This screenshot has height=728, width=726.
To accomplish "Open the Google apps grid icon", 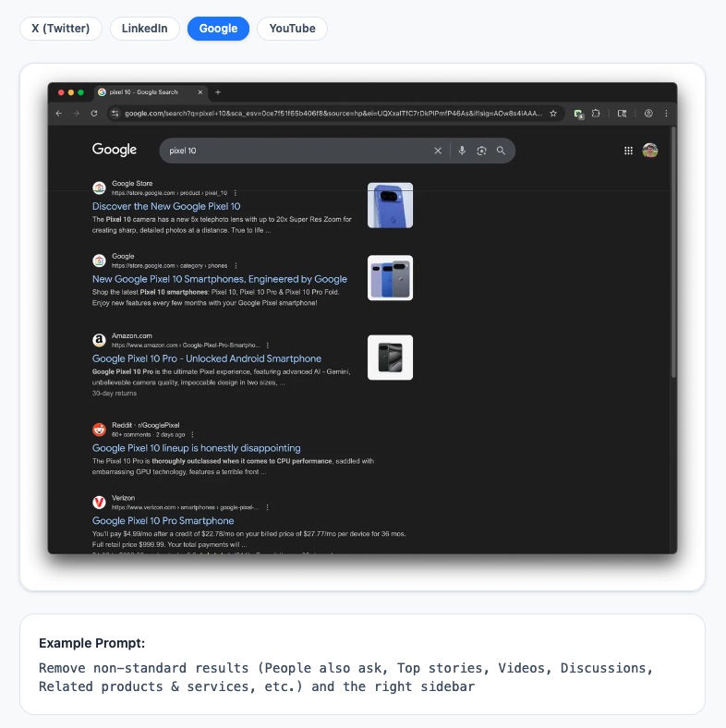I will [x=628, y=151].
